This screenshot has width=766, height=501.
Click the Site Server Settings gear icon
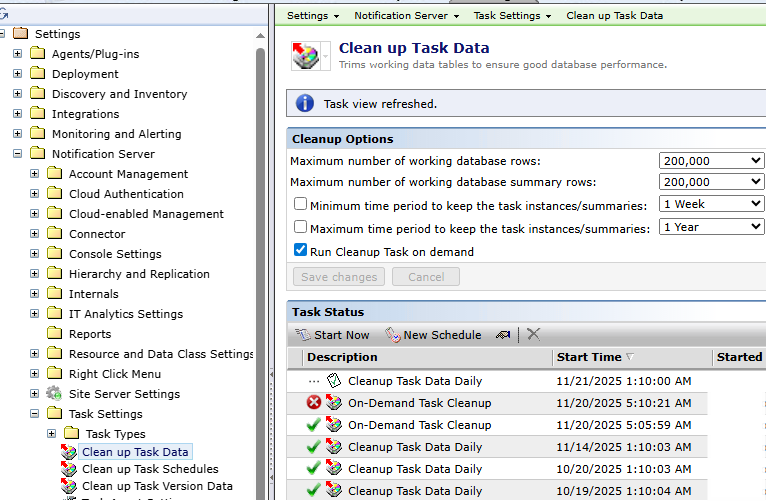click(x=54, y=394)
